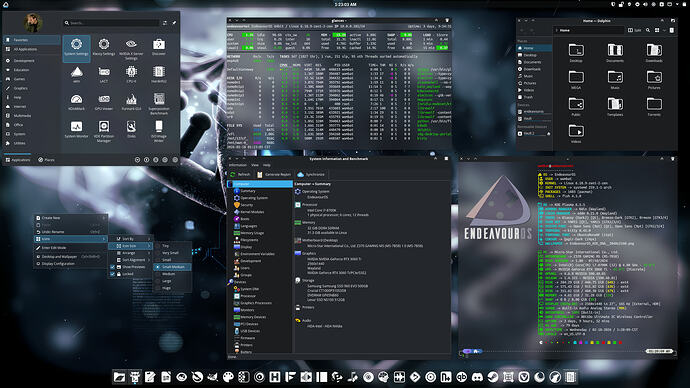Viewport: 690px width, 388px height.
Task: Switch to the Places tab in the launcher
Action: pyautogui.click(x=46, y=160)
